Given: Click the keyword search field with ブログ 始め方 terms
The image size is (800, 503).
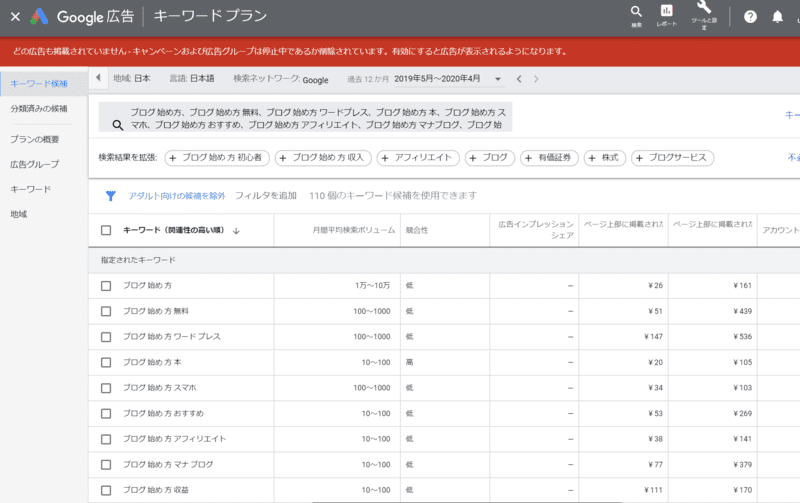Looking at the screenshot, I should tap(305, 117).
